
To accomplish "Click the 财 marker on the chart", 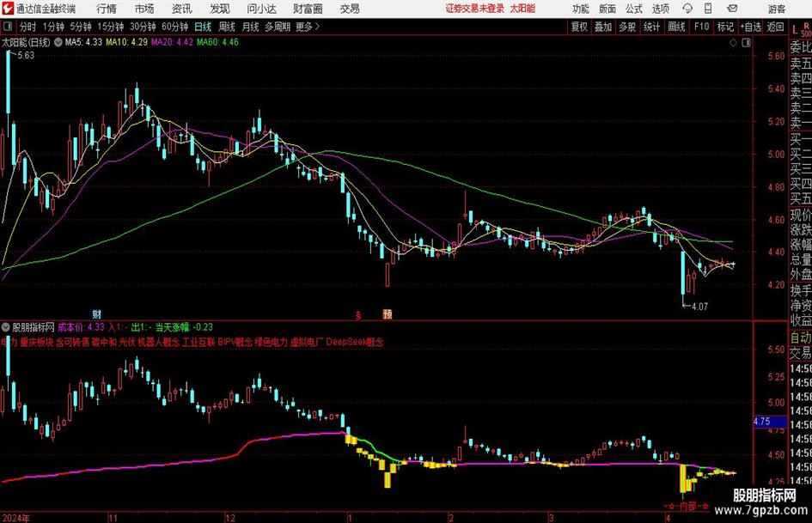I will pyautogui.click(x=97, y=313).
